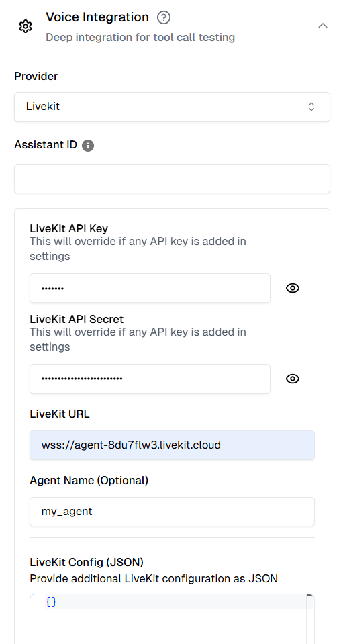Click the curly braces in the JSON editor

point(51,602)
